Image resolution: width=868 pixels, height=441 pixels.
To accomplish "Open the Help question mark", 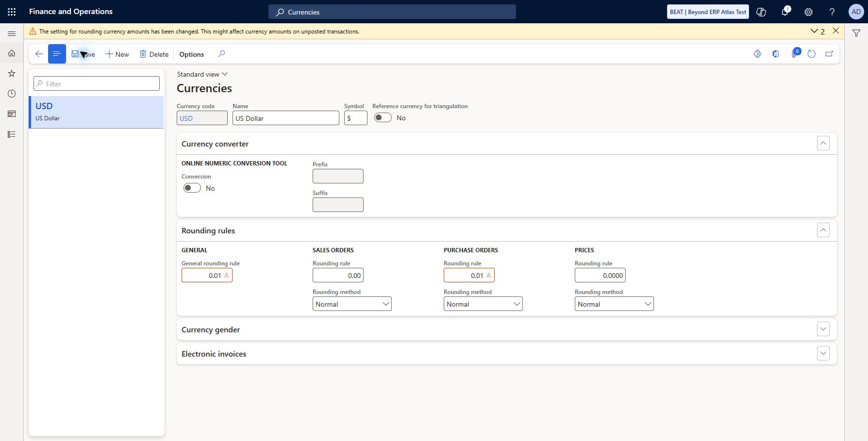I will 832,12.
